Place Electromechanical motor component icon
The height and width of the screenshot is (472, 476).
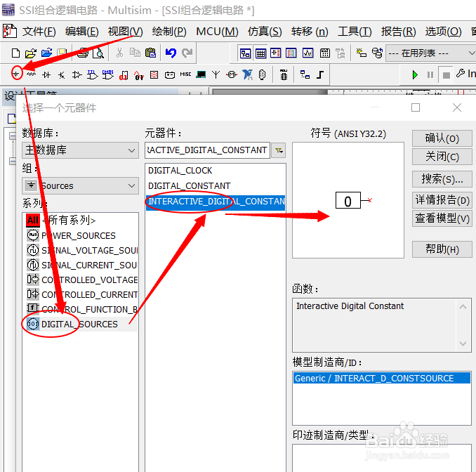[x=232, y=74]
